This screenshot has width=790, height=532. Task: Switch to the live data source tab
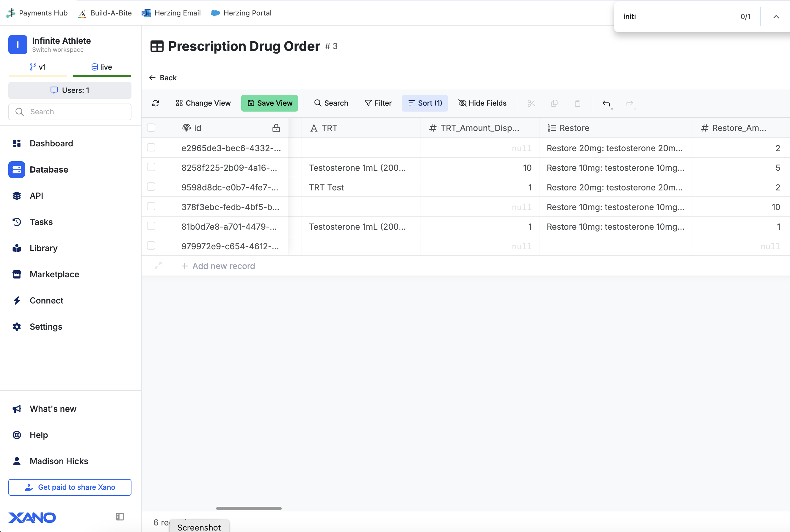pos(102,67)
